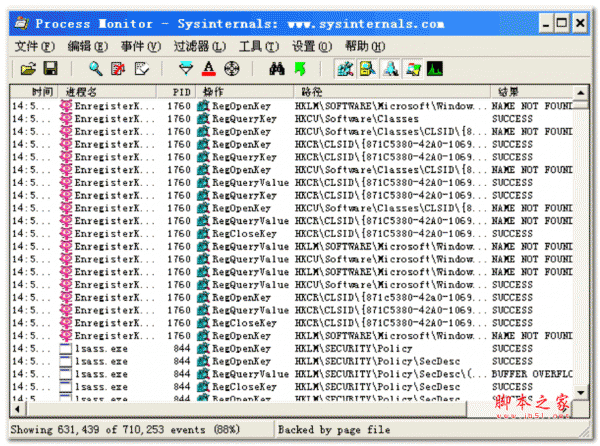Close the Process Monitor window
Screen dimensions: 600x446
[x=580, y=23]
